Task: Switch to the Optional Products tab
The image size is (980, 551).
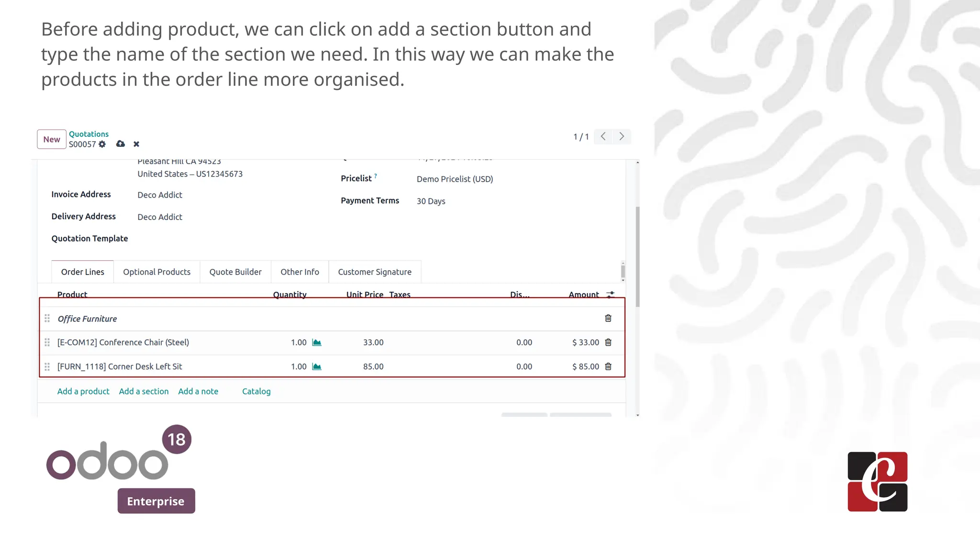Action: pos(156,272)
